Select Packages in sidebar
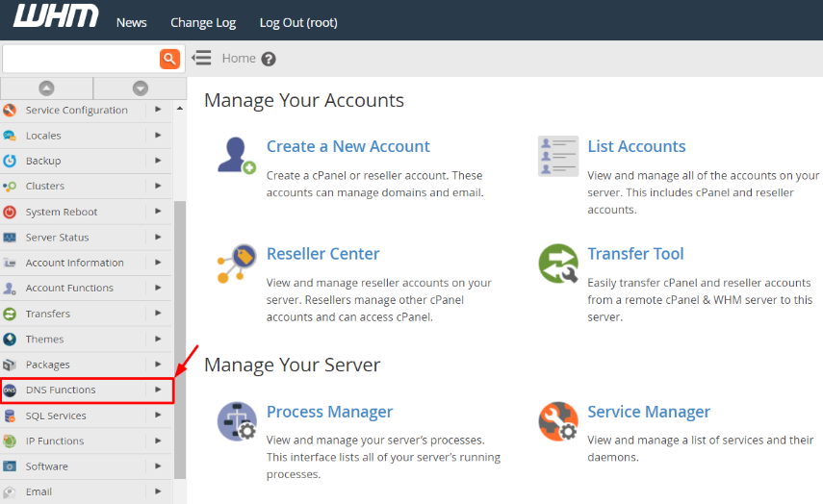Viewport: 823px width, 504px height. click(48, 365)
